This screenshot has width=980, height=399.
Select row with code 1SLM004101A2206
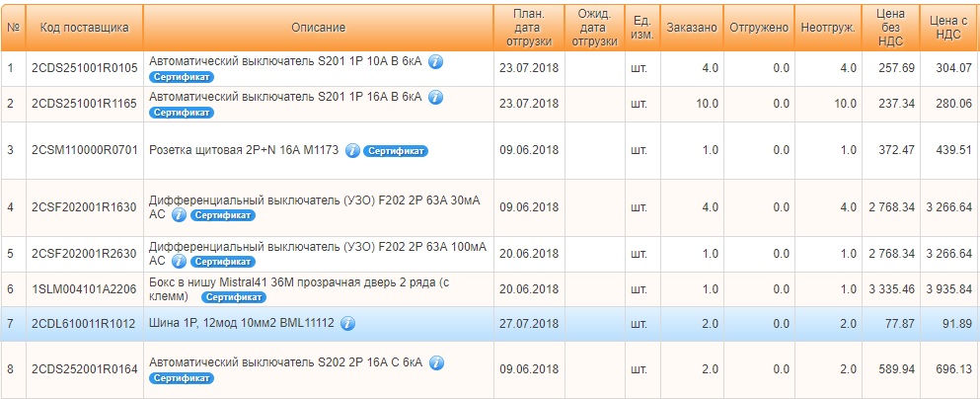(x=490, y=289)
